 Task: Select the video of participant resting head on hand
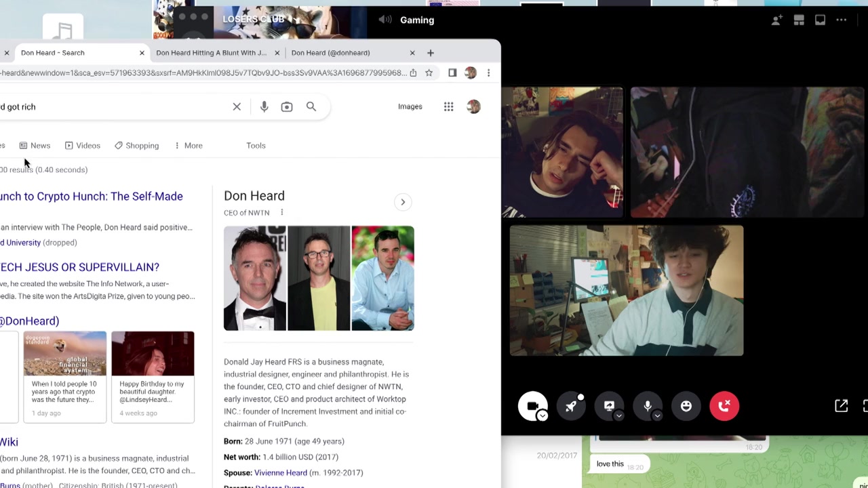tap(562, 152)
